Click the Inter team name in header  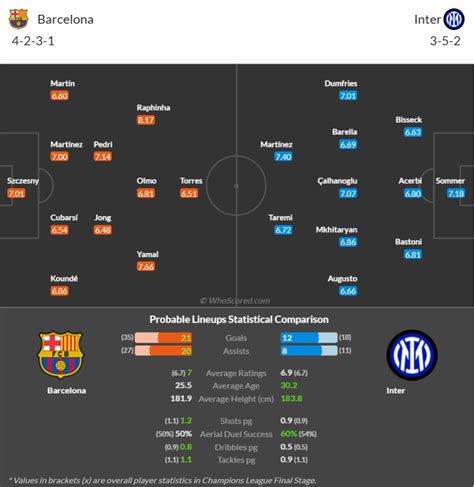pyautogui.click(x=427, y=19)
